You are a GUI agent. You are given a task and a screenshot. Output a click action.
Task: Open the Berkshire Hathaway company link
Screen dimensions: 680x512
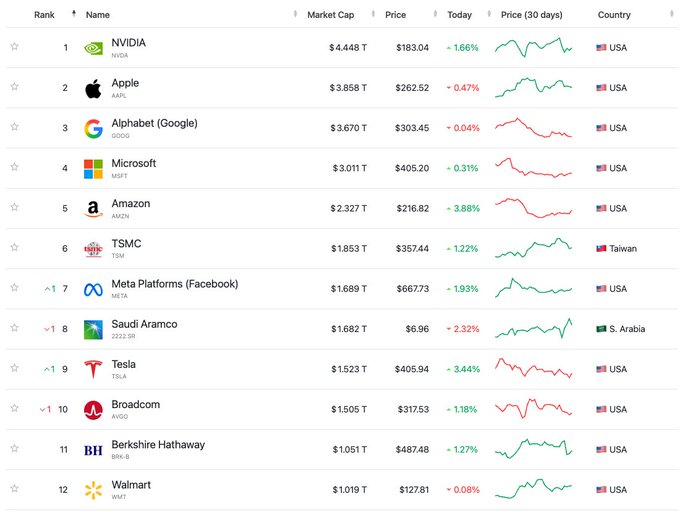[x=158, y=445]
